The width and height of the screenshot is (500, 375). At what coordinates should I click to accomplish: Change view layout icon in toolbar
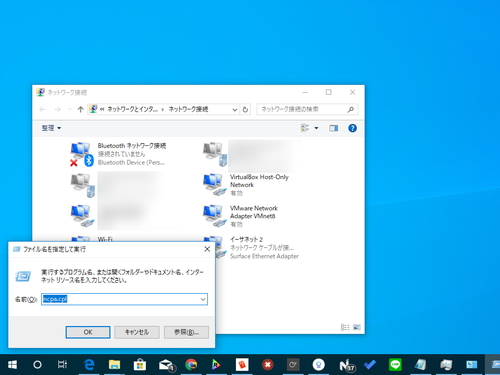click(x=305, y=128)
